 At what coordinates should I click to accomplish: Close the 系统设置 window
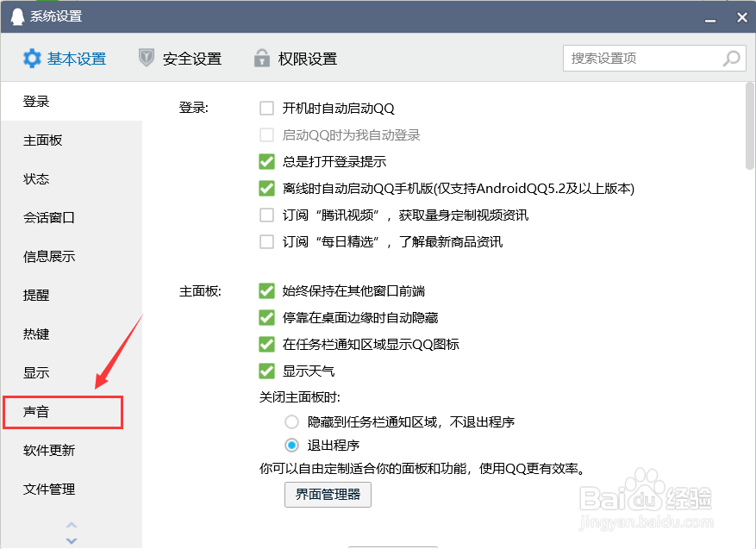tap(742, 17)
